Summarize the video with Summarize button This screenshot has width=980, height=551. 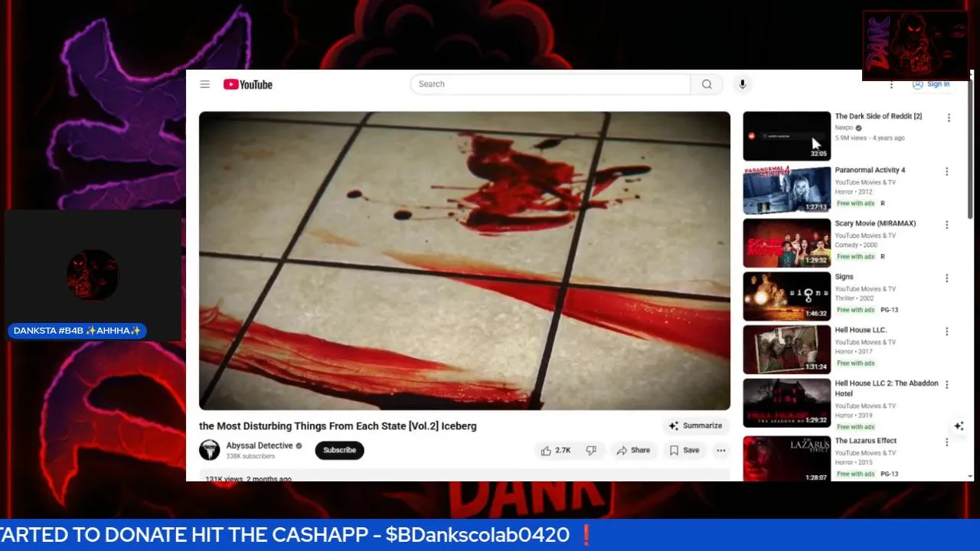696,425
